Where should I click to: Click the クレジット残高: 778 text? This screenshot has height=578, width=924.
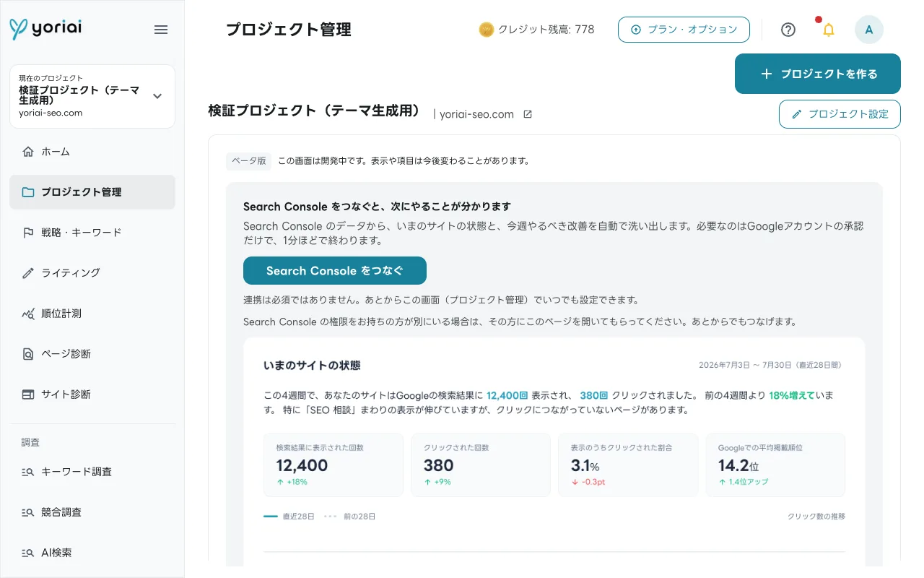point(546,30)
